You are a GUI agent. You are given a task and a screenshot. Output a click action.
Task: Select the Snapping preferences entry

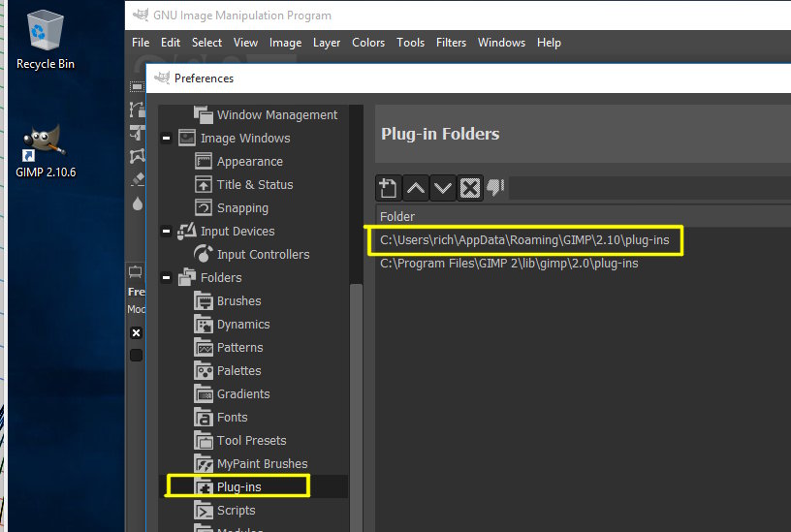[x=242, y=207]
